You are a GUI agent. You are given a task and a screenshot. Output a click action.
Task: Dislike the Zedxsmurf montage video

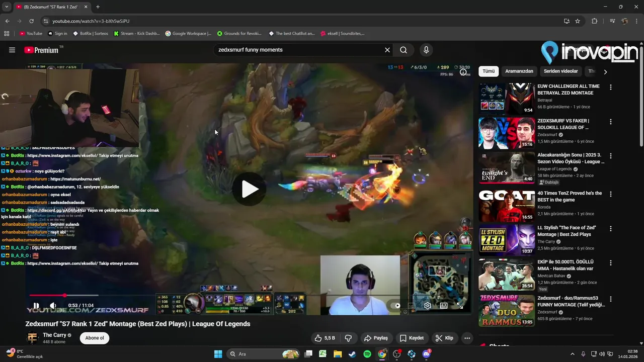coord(348,338)
